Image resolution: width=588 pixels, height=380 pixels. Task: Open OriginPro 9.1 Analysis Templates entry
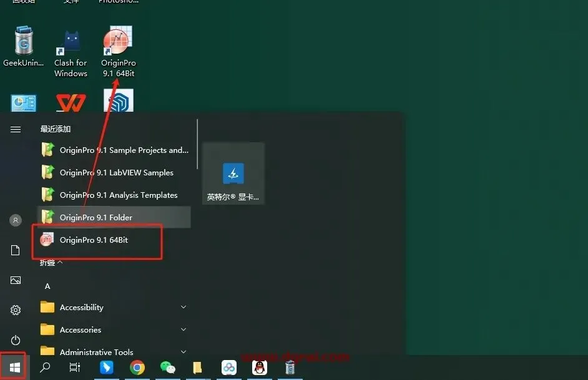point(114,195)
